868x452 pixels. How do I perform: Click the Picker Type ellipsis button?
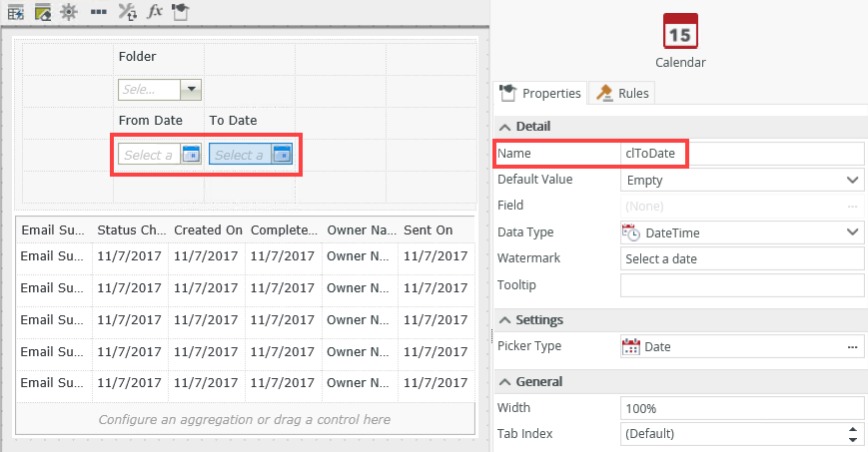pyautogui.click(x=852, y=346)
